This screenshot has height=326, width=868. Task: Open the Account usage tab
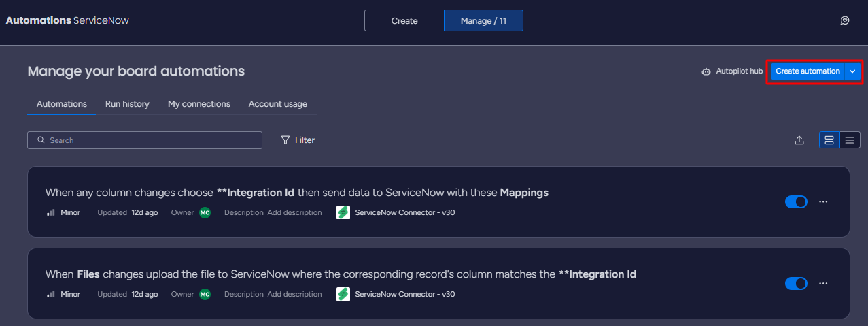click(278, 104)
